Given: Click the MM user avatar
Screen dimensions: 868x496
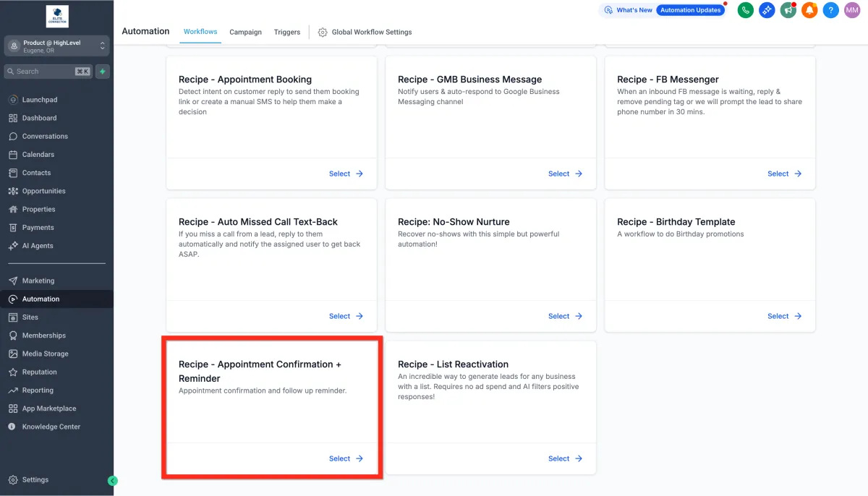Looking at the screenshot, I should (852, 10).
